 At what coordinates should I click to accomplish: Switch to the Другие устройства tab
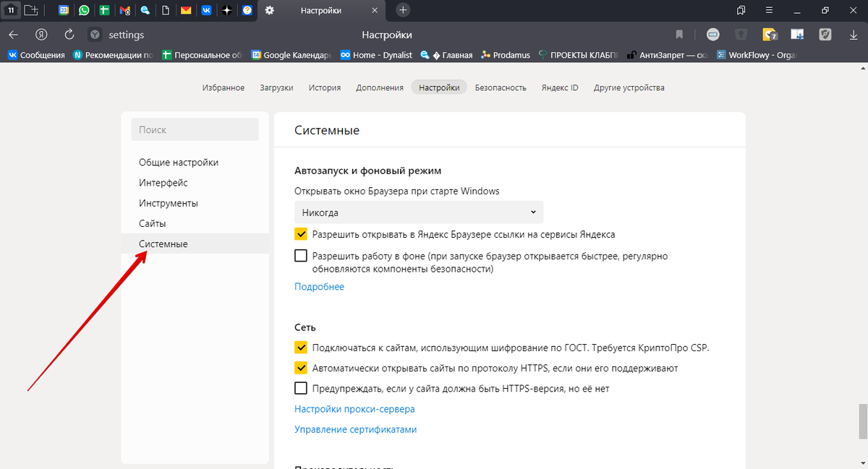pyautogui.click(x=629, y=87)
